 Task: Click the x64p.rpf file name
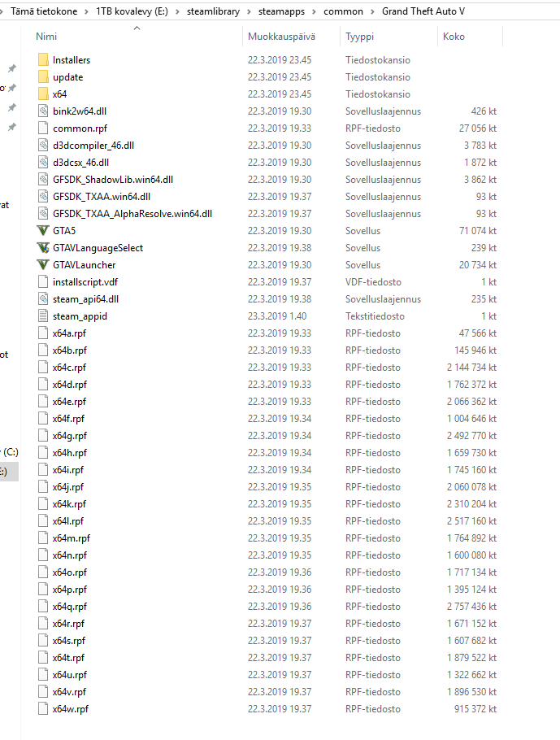tap(70, 590)
